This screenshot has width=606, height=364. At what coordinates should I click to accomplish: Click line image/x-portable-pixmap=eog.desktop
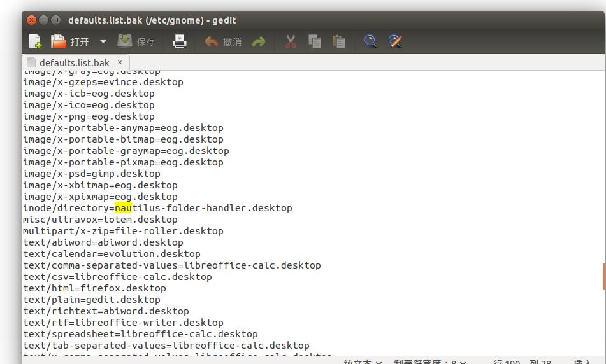point(123,162)
